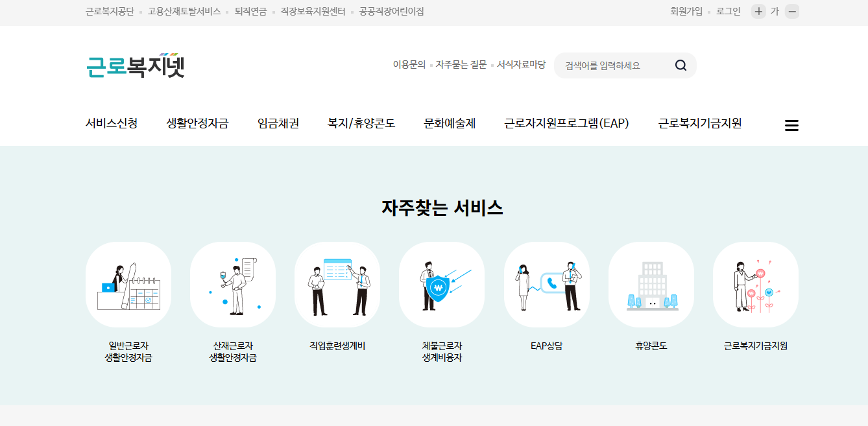Expand the hamburger menu for all services
Image resolution: width=868 pixels, height=426 pixels.
coord(791,125)
